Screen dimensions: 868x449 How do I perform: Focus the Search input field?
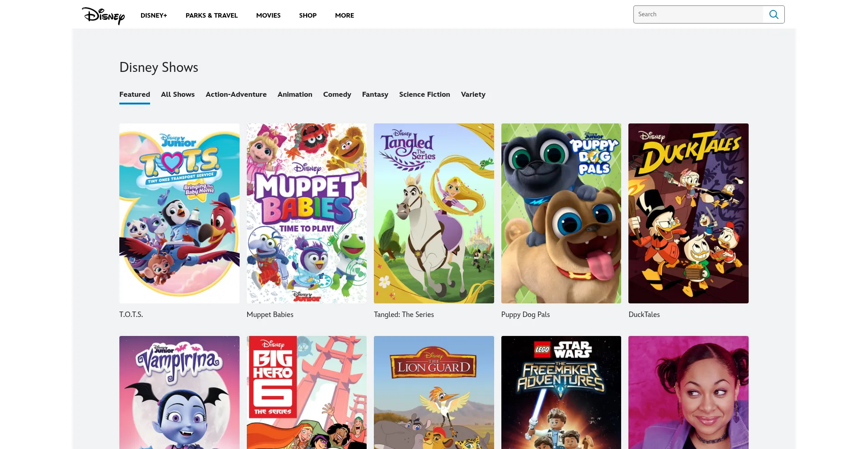698,14
